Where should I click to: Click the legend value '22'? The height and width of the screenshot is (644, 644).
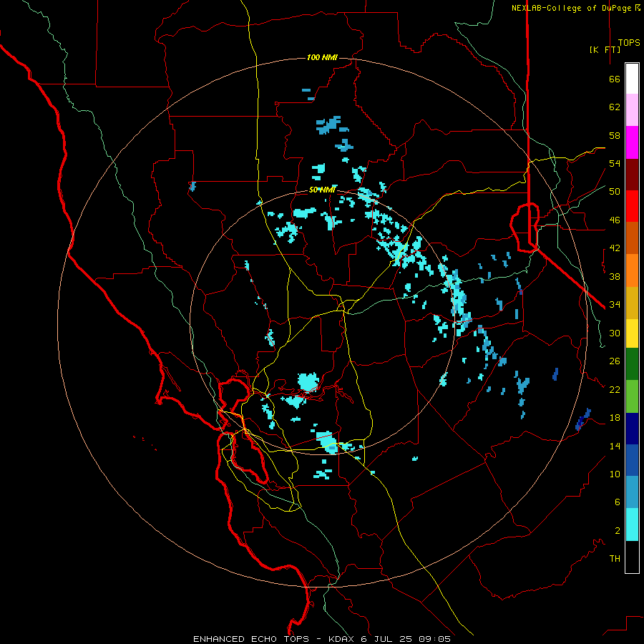point(615,389)
